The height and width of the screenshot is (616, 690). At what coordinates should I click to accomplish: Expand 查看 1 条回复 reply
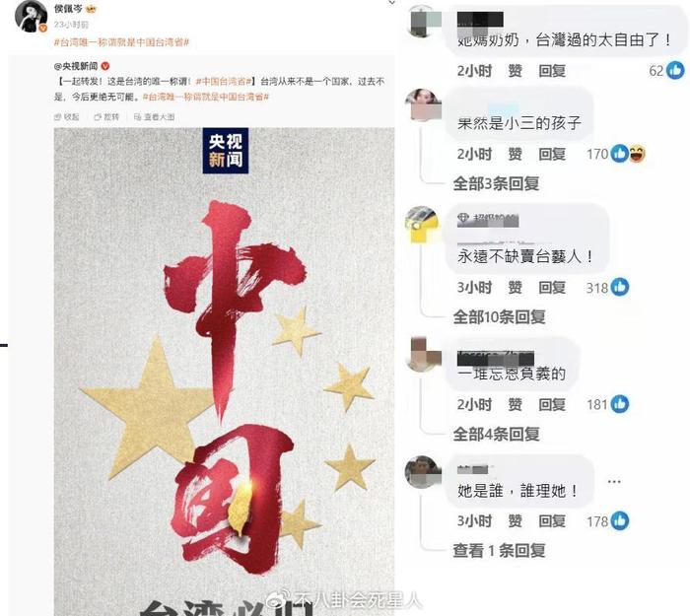pyautogui.click(x=500, y=550)
